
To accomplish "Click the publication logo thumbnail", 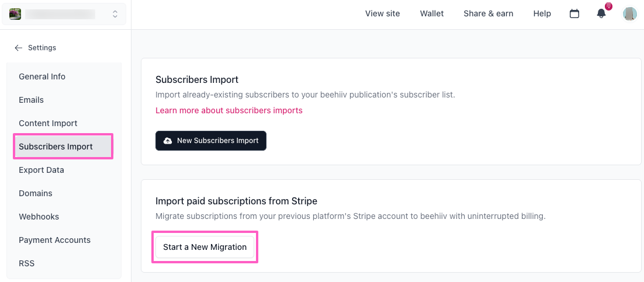I will (15, 13).
